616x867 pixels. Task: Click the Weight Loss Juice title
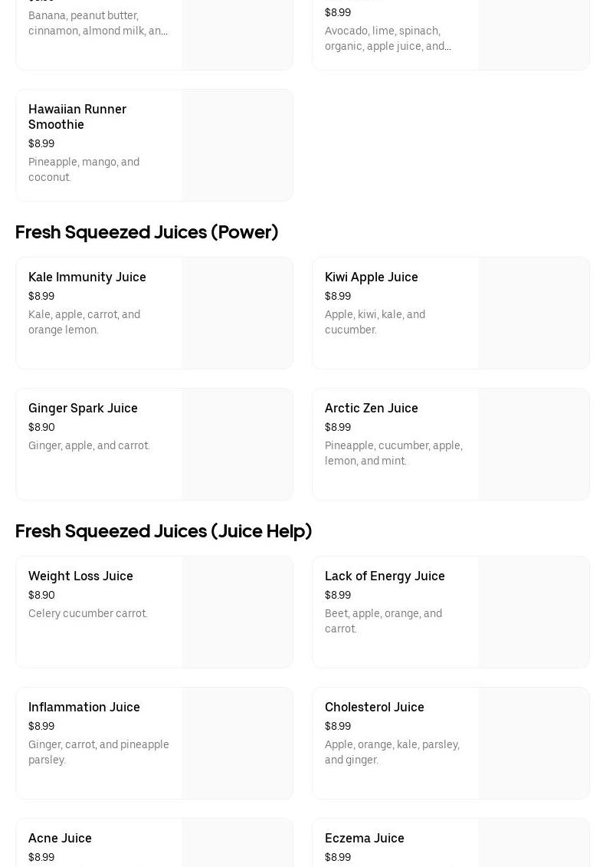pos(80,576)
